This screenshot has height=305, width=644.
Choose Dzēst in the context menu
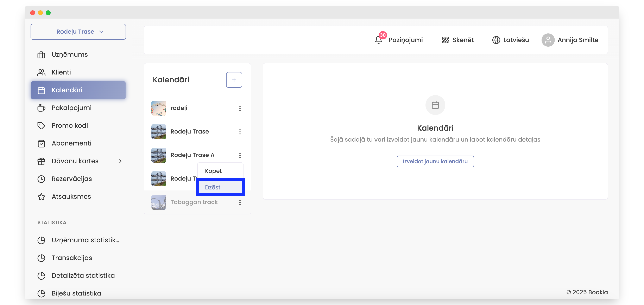(213, 187)
